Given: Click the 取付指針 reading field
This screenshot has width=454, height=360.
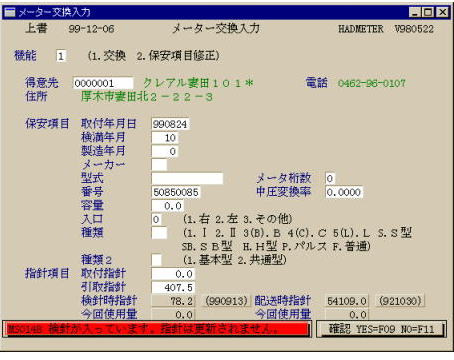Looking at the screenshot, I should coord(173,274).
